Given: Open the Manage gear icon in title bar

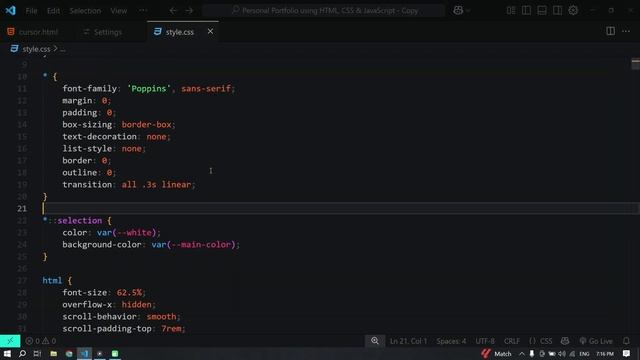Looking at the screenshot, I should coord(573,11).
